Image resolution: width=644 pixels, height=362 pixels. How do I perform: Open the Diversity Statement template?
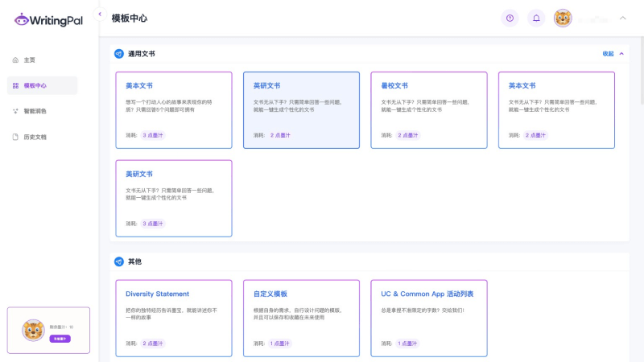pyautogui.click(x=174, y=317)
